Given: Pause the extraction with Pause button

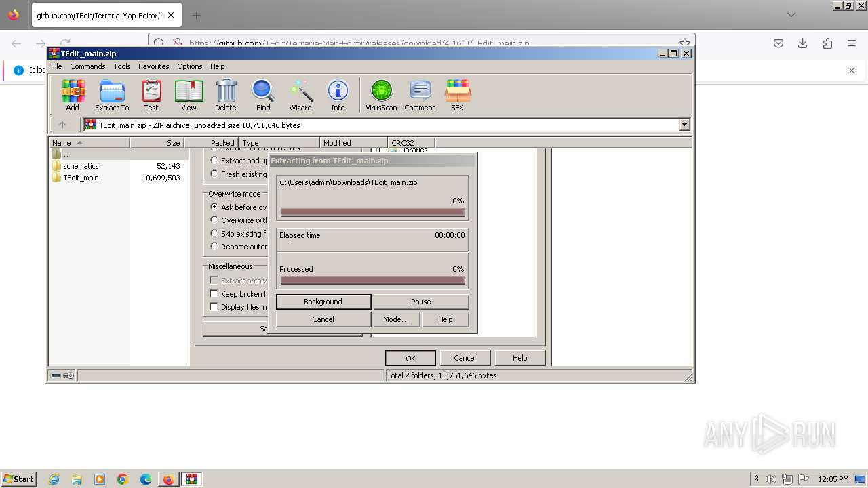Looking at the screenshot, I should coord(421,302).
